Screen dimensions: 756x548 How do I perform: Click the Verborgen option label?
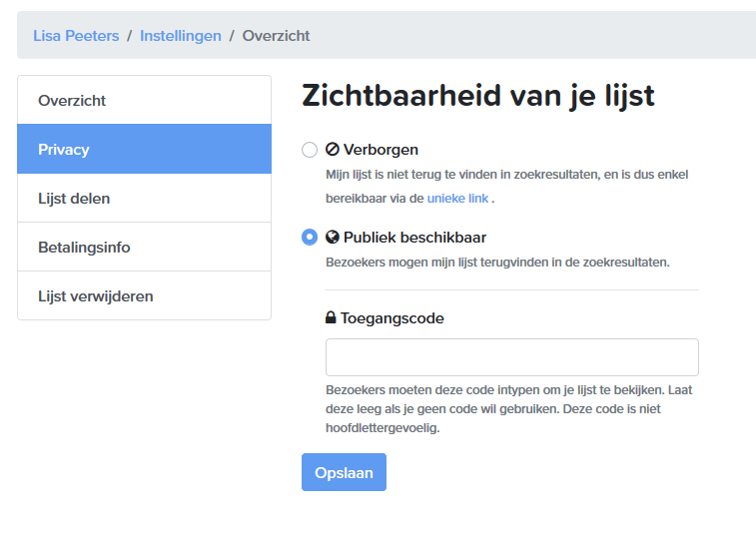(x=380, y=150)
